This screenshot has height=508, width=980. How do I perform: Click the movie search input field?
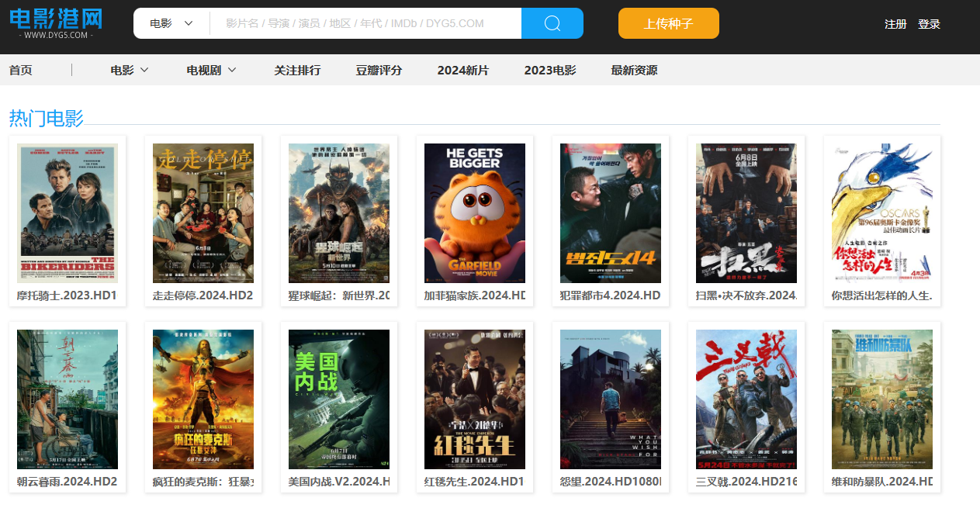[365, 23]
